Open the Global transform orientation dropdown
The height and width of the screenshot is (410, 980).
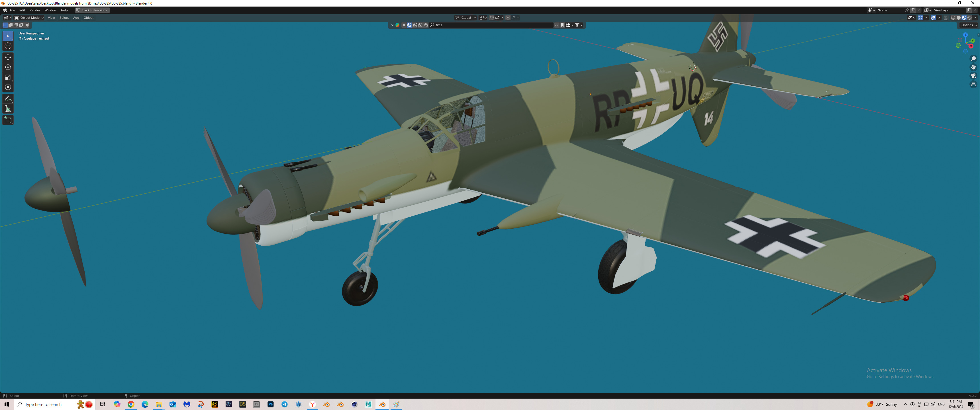point(466,18)
